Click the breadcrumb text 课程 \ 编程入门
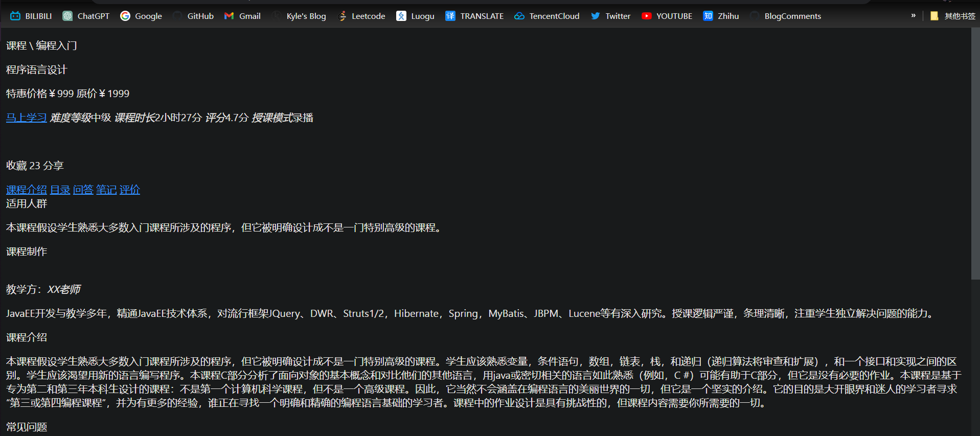This screenshot has height=436, width=980. (x=41, y=45)
